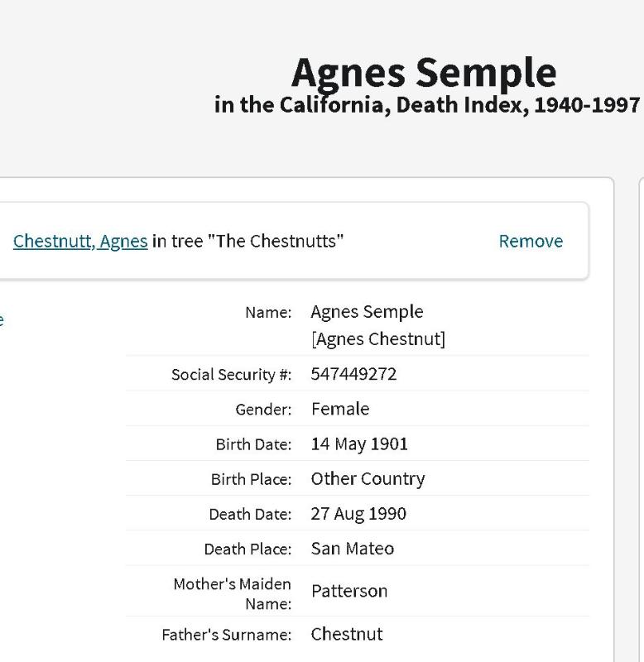Open the Chestnutt, Agnes tree person link
The width and height of the screenshot is (644, 662).
click(x=80, y=241)
